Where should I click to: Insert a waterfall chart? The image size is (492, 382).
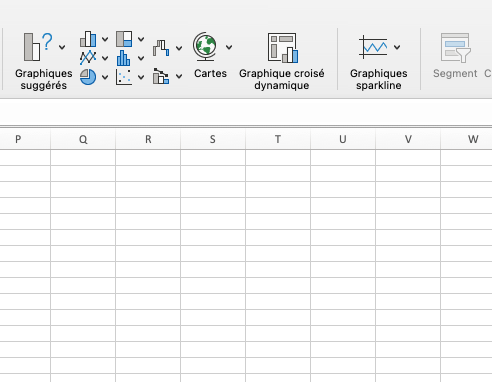(x=161, y=48)
